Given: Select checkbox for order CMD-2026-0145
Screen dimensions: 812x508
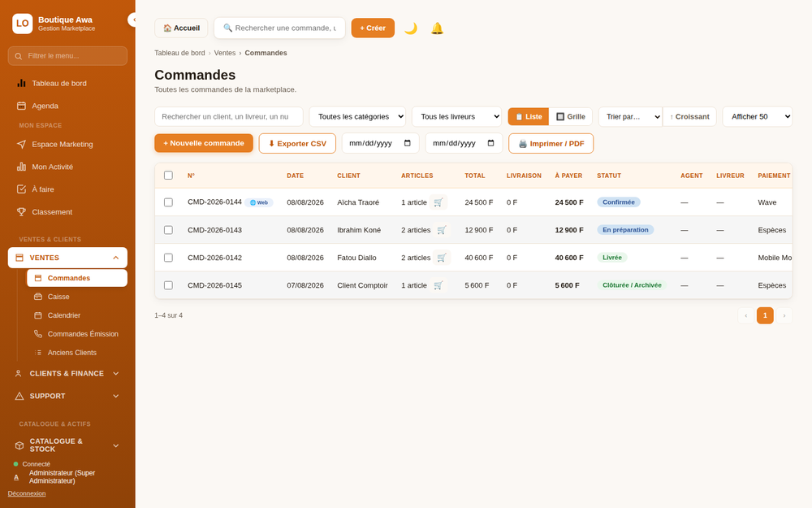Looking at the screenshot, I should tap(168, 285).
